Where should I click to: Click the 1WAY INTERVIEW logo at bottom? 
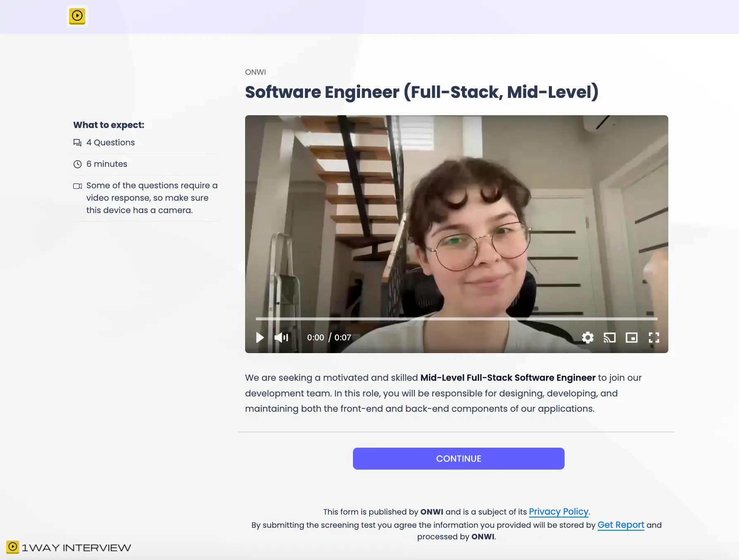69,548
